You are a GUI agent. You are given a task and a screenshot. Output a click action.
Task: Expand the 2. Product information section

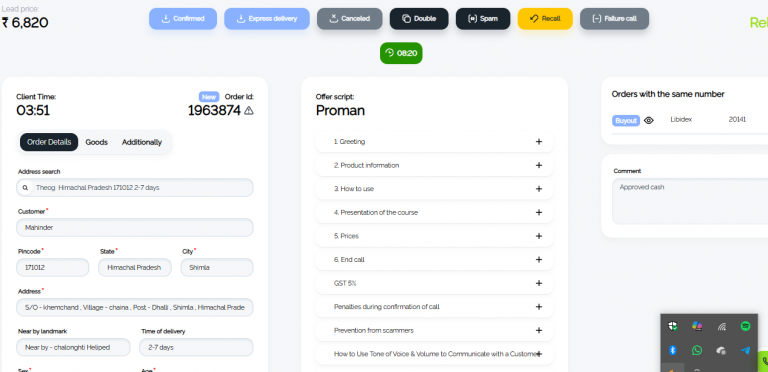[435, 165]
